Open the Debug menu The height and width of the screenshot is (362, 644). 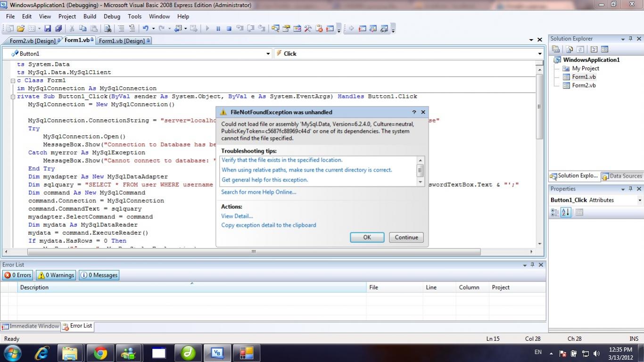pos(112,16)
